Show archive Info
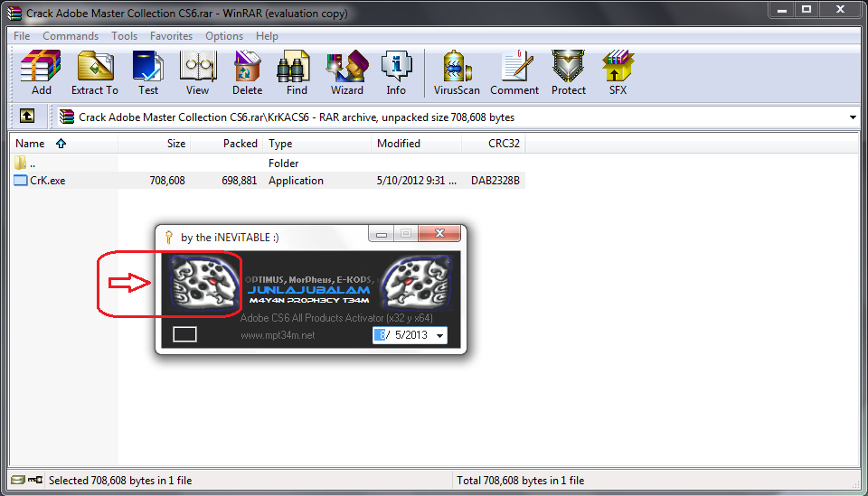This screenshot has width=868, height=496. [396, 72]
